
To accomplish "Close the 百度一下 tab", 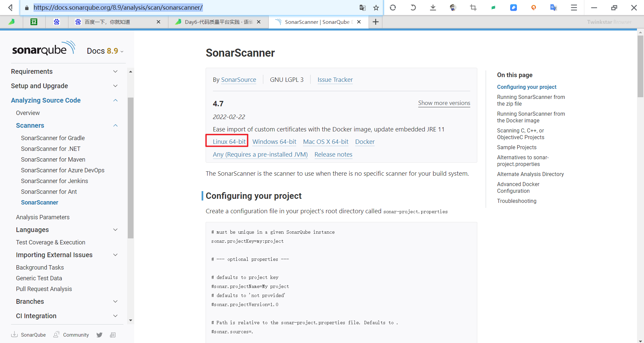I will tap(159, 22).
